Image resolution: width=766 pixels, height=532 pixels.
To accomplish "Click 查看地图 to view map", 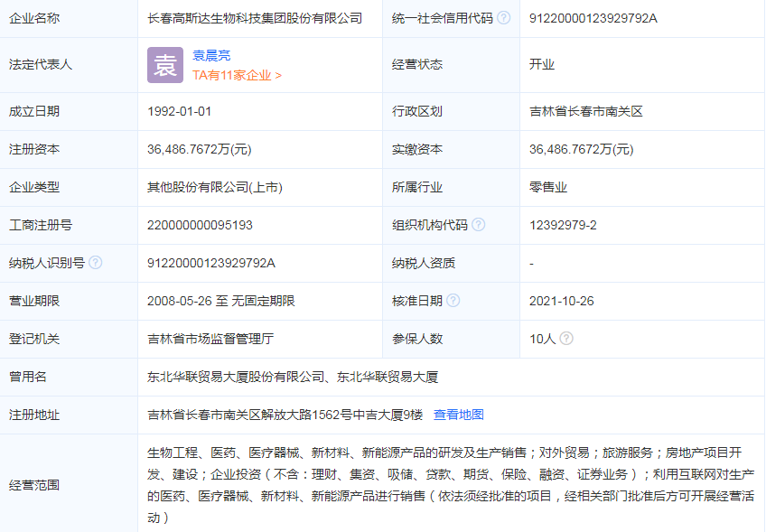I will (458, 415).
